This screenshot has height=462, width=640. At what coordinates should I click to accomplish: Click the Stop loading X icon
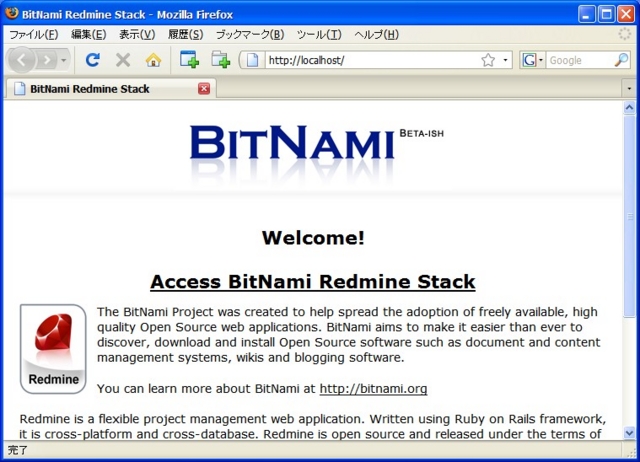122,60
